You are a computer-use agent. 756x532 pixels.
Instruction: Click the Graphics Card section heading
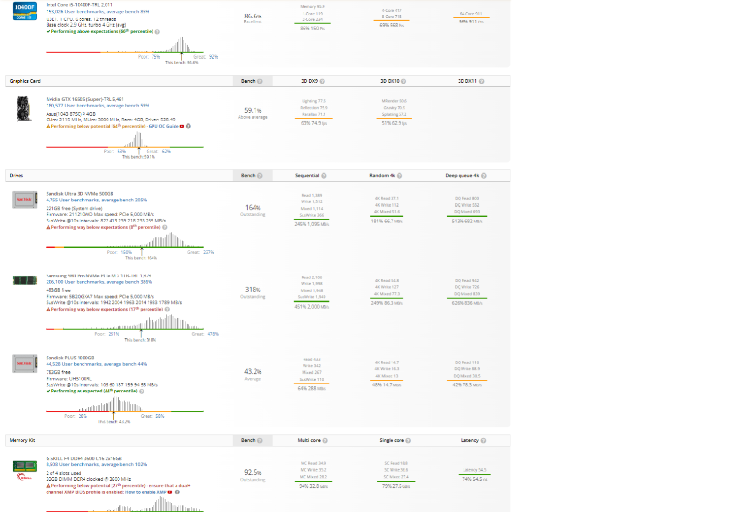(x=25, y=81)
